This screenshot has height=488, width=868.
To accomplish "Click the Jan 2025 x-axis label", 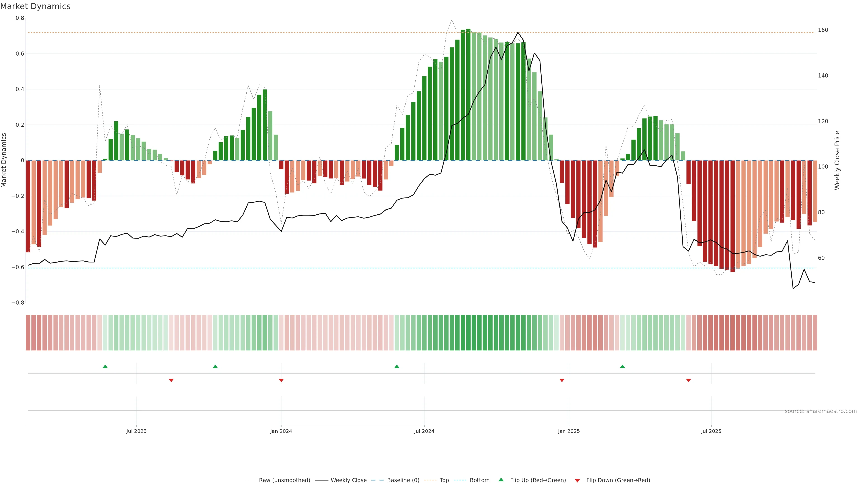I will click(x=568, y=431).
